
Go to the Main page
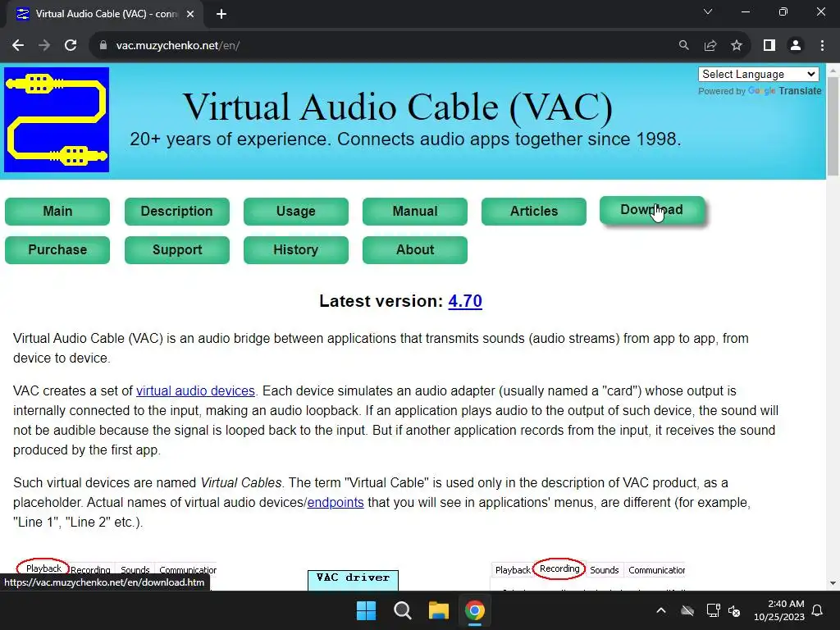(x=57, y=211)
